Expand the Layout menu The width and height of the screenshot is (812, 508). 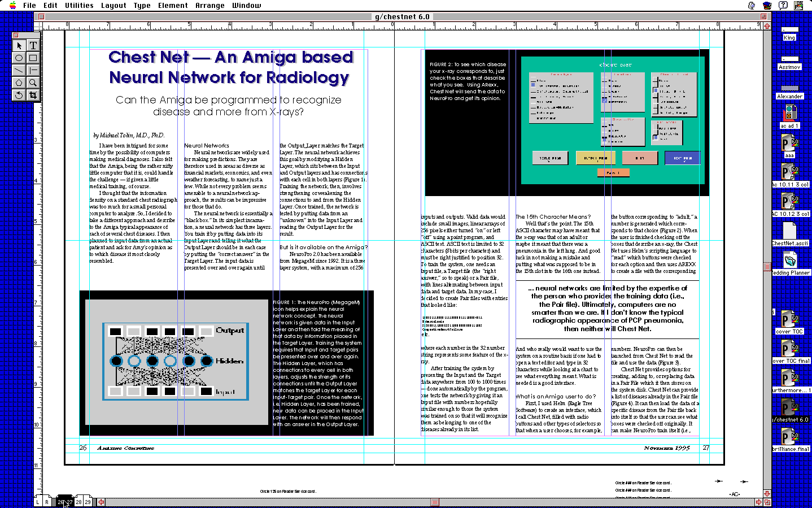click(113, 6)
